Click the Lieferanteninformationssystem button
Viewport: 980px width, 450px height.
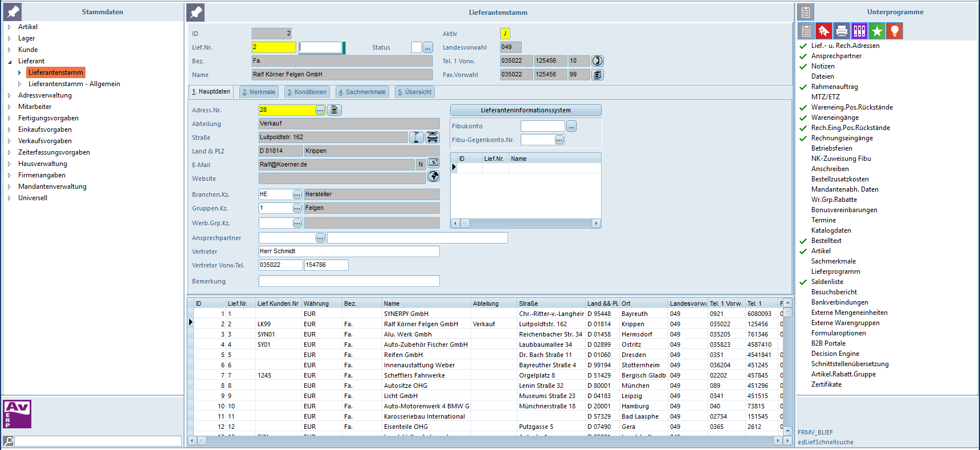(525, 110)
